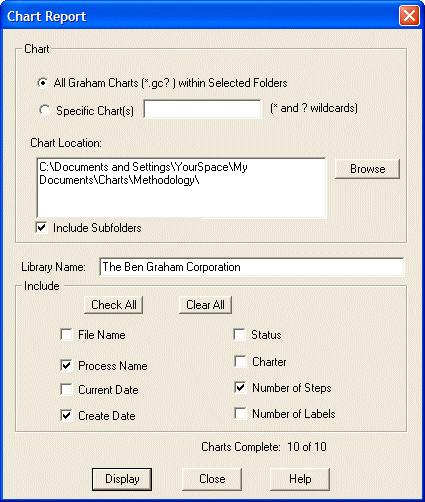Image resolution: width=425 pixels, height=502 pixels.
Task: Click the '(* and ? wildcards)' hint text
Action: 314,108
